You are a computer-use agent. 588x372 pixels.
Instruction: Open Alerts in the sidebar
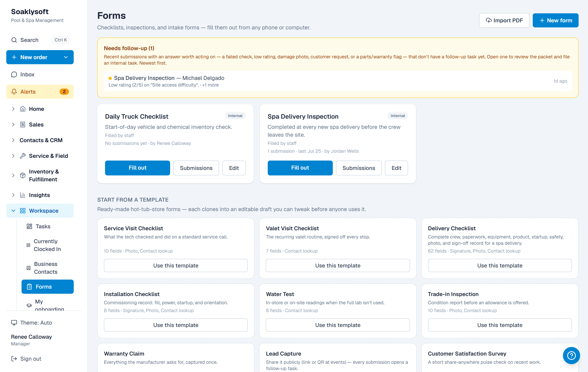(x=40, y=91)
